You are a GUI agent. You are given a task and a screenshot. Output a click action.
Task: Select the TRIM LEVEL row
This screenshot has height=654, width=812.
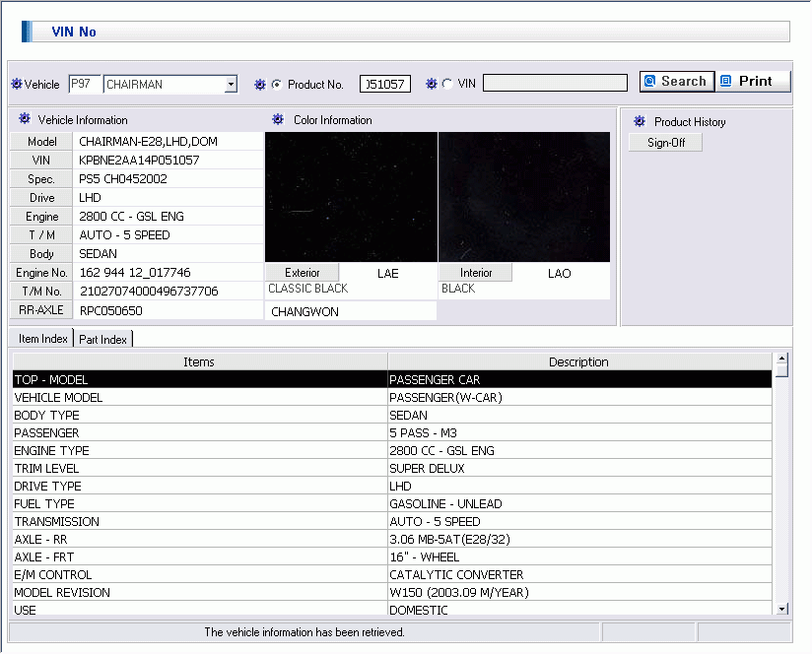[392, 468]
